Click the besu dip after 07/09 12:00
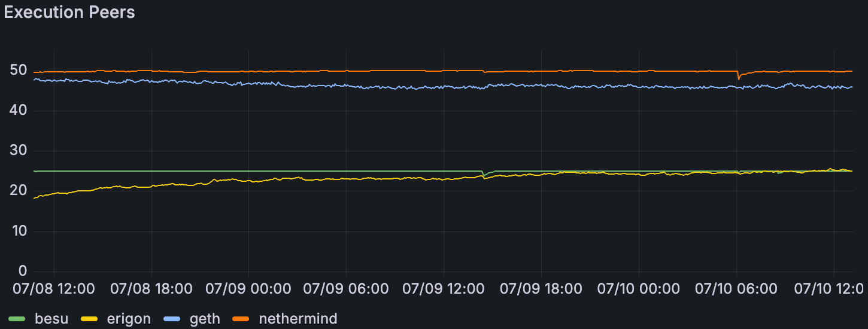 click(x=484, y=175)
